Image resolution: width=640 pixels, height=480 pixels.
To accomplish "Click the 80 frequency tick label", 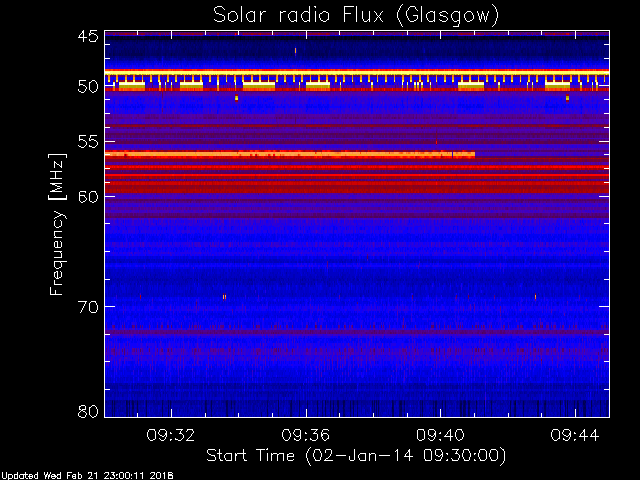I will [88, 411].
